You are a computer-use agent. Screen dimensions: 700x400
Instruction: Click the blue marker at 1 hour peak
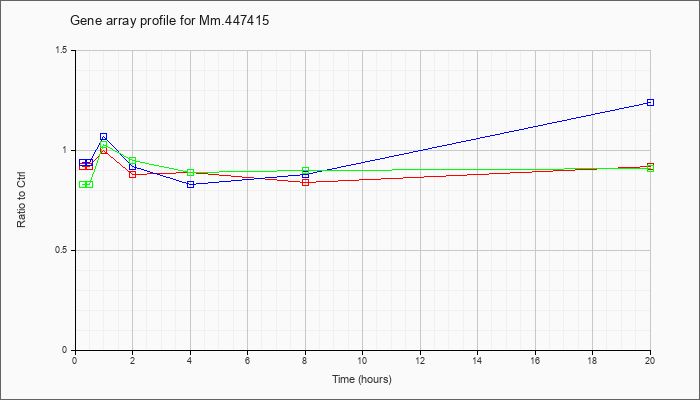tap(104, 137)
